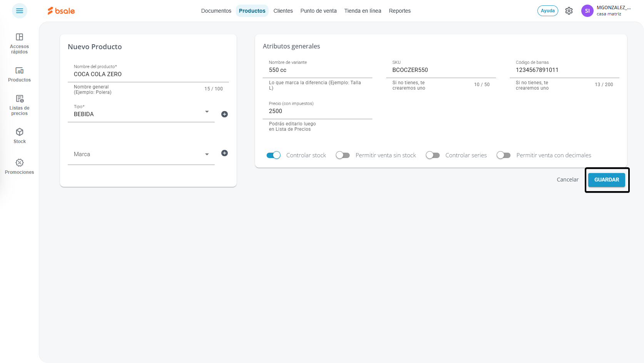Image resolution: width=644 pixels, height=363 pixels.
Task: Click 'Lo que marca la diferencia' hint
Action: pos(315,85)
